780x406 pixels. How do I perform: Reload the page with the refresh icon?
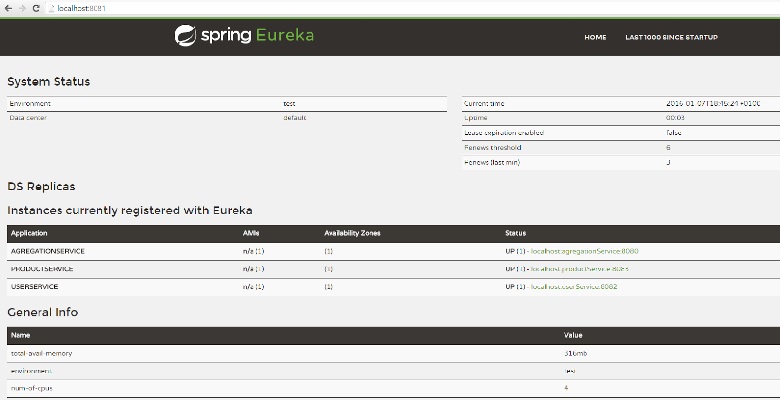click(36, 8)
